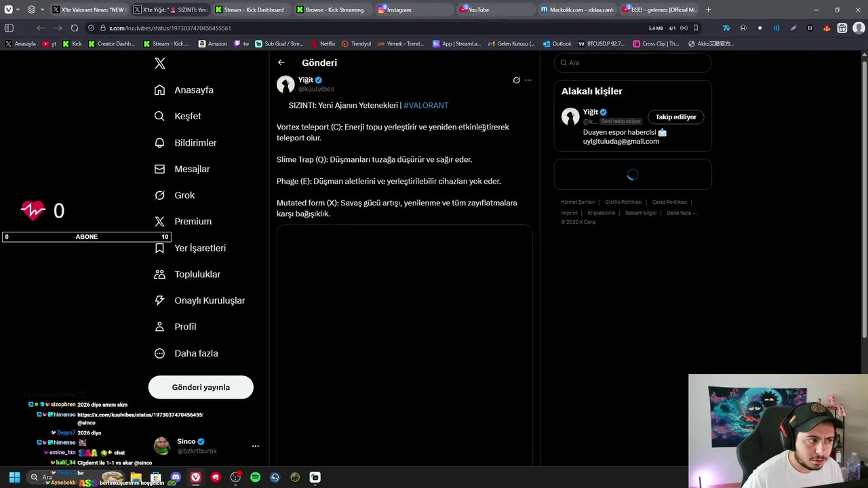Open the gift box toolbar icon
This screenshot has width=868, height=488.
[x=842, y=28]
